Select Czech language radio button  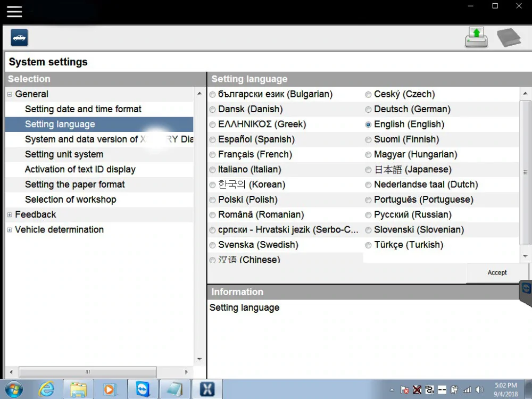point(368,95)
